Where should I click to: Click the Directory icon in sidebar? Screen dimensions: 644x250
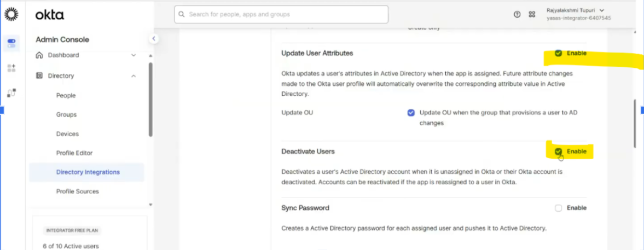pyautogui.click(x=39, y=76)
